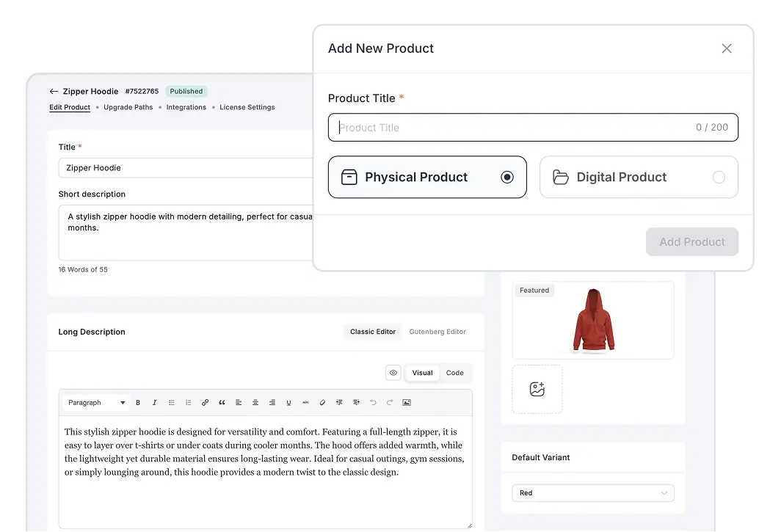This screenshot has height=532, width=781.
Task: Click inside the Product Title field
Action: pyautogui.click(x=533, y=127)
